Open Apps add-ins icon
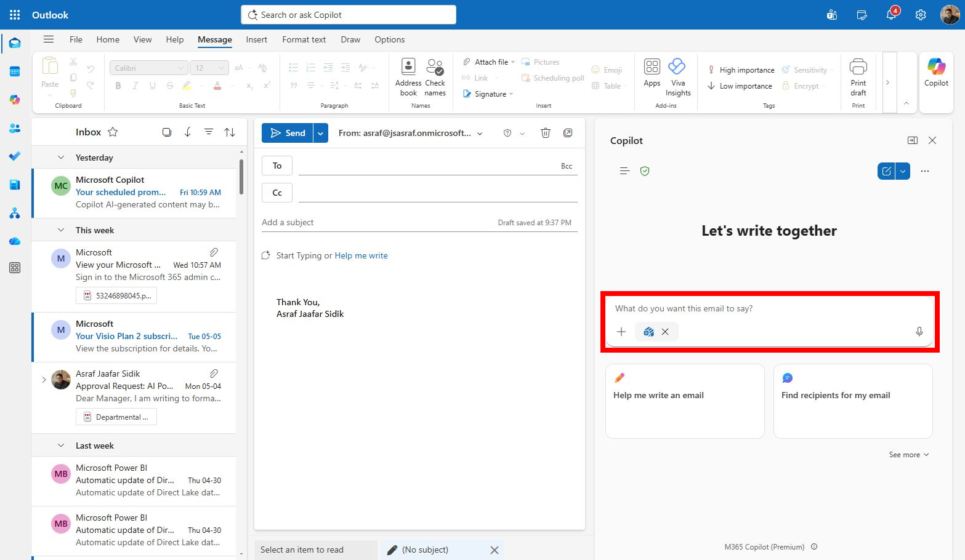The width and height of the screenshot is (965, 560). pos(652,73)
